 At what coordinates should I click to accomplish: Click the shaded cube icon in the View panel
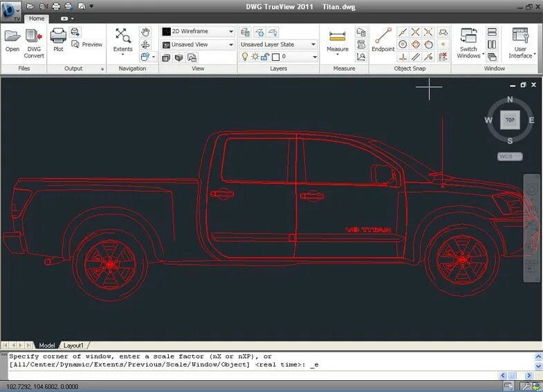pyautogui.click(x=178, y=57)
